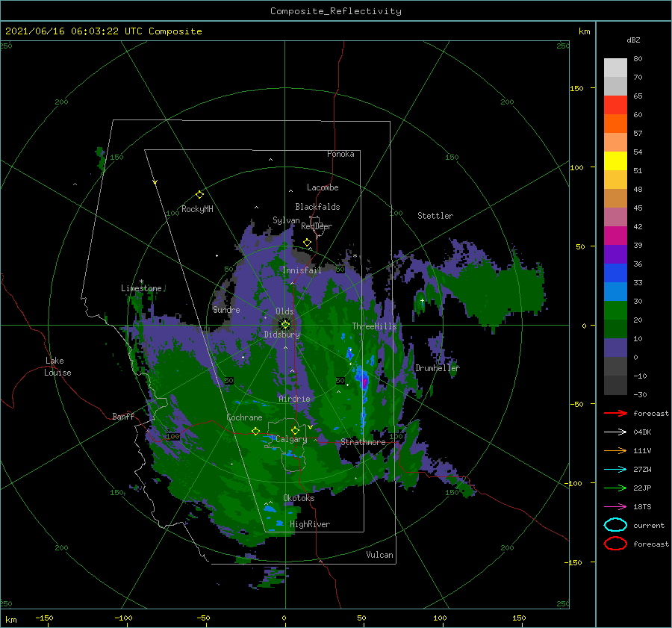The height and width of the screenshot is (628, 672).
Task: Click the Strathmore town label
Action: [x=363, y=442]
